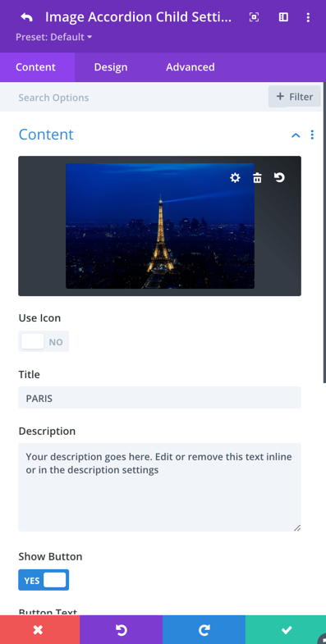
Task: Open Content section three-dot menu
Action: pyautogui.click(x=312, y=135)
